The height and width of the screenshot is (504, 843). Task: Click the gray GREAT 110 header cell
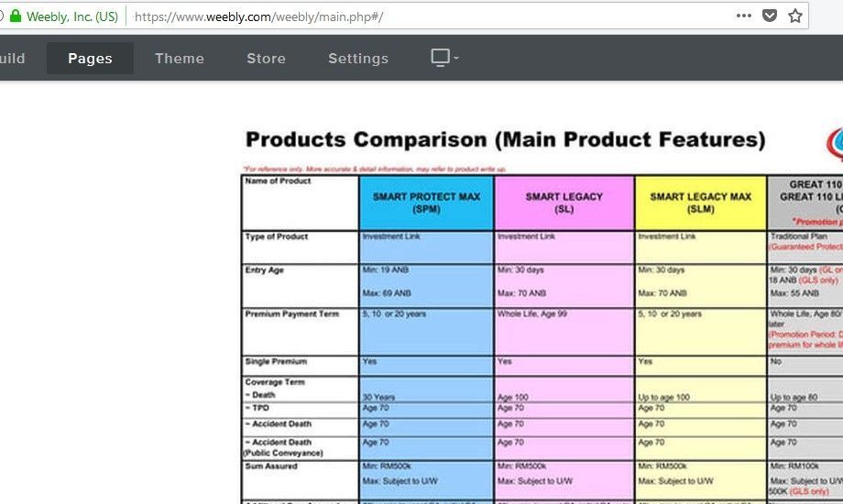coord(806,203)
